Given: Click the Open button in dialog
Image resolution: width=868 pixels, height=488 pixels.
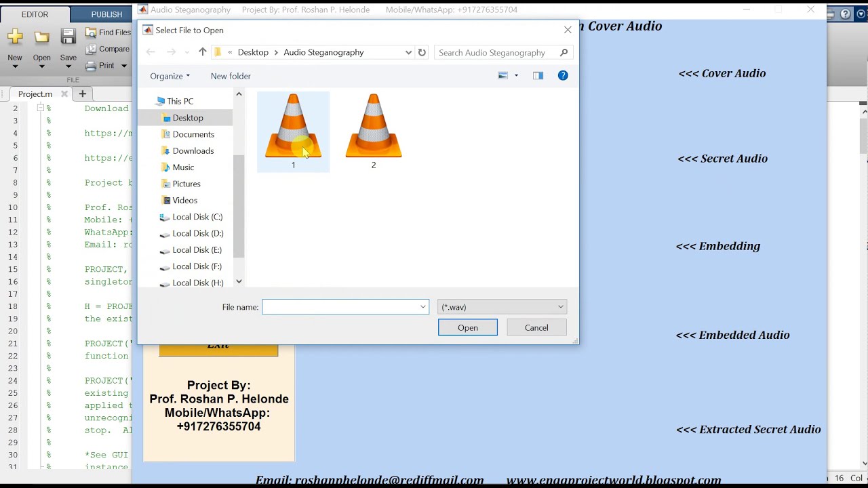Looking at the screenshot, I should pyautogui.click(x=468, y=327).
